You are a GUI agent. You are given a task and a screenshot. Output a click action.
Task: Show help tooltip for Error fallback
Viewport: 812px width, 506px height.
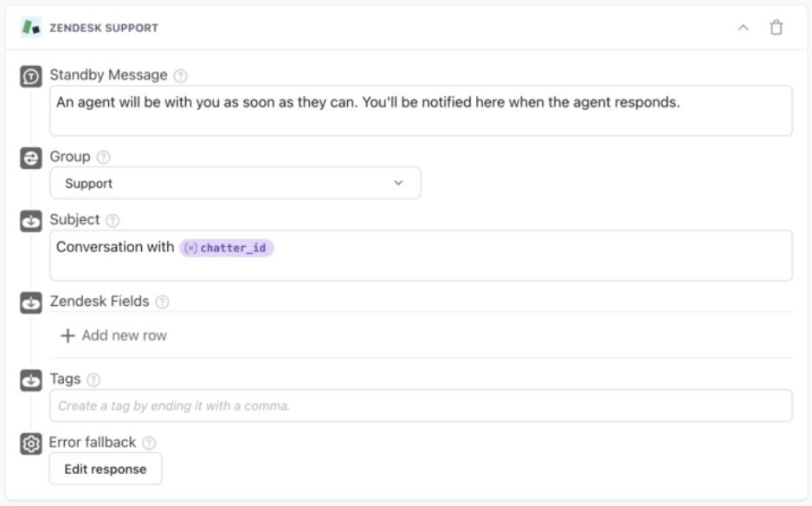tap(150, 443)
